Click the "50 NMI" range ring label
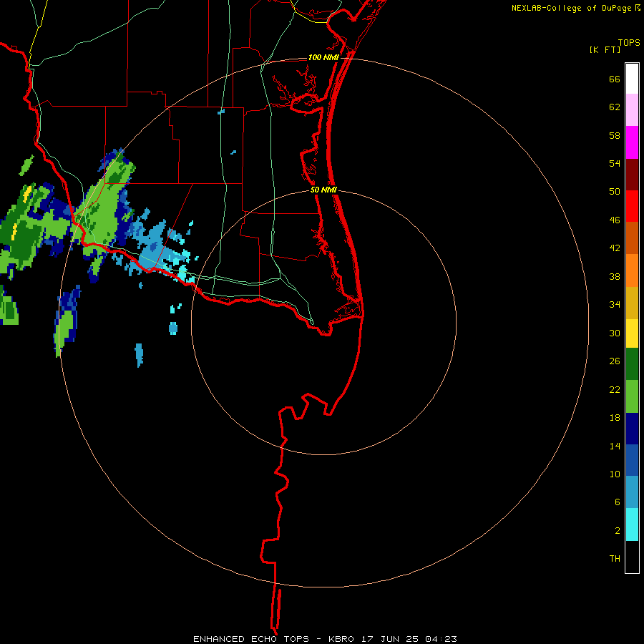Image resolution: width=644 pixels, height=644 pixels. (x=323, y=190)
